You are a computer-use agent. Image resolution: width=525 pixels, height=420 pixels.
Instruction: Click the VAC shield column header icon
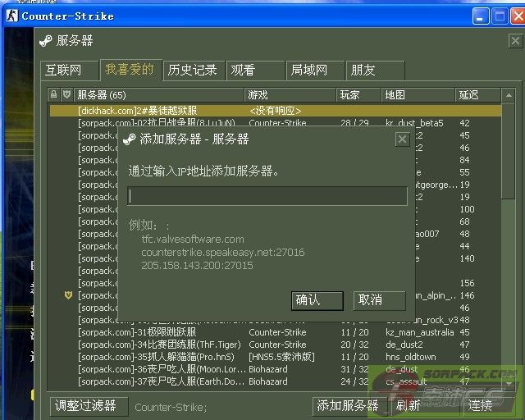coord(66,95)
